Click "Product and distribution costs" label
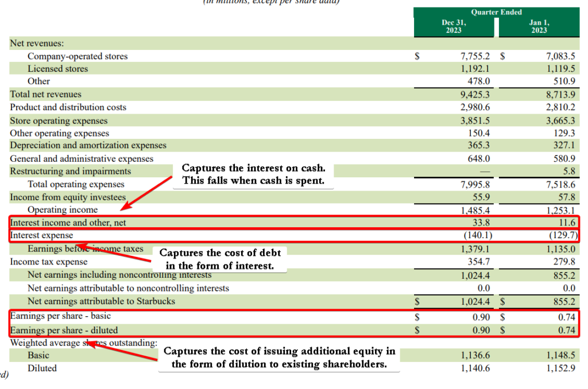The height and width of the screenshot is (389, 588). pyautogui.click(x=68, y=107)
